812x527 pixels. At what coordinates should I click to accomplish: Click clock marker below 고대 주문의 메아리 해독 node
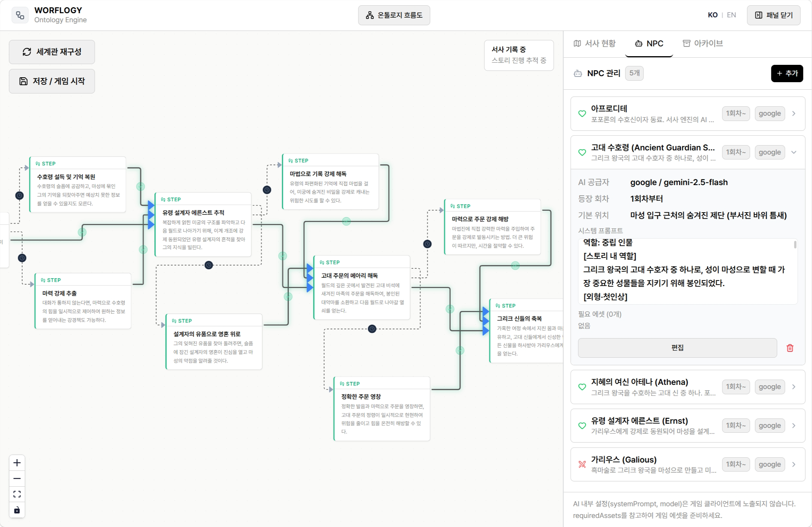[x=372, y=329]
